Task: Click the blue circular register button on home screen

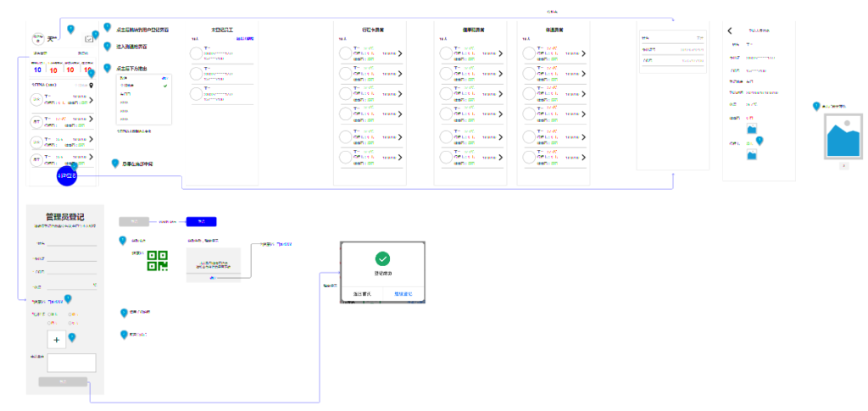Action: [66, 176]
